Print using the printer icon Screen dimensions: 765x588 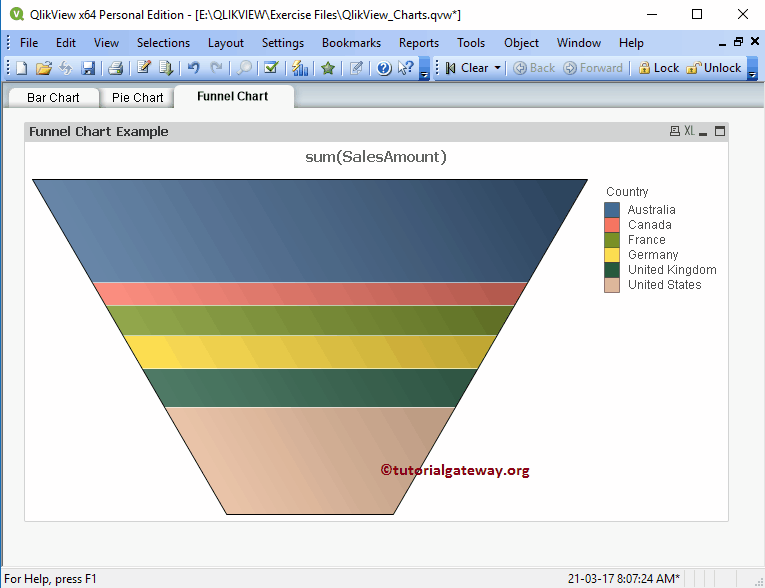coord(115,68)
